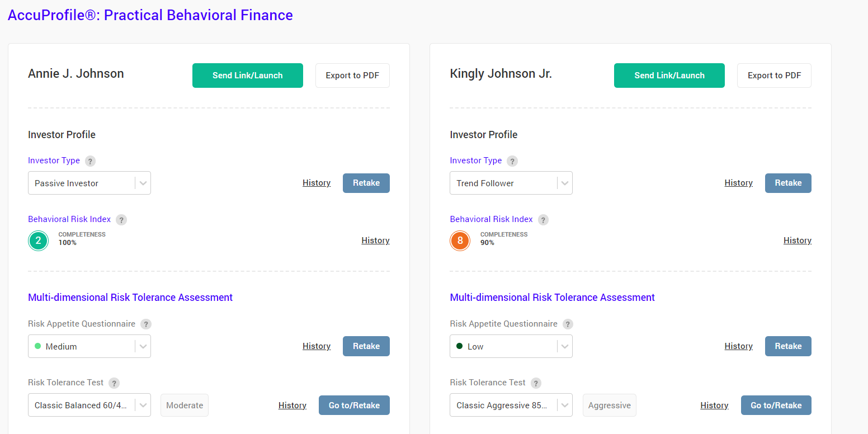Retake Annie's Risk Appetite Questionnaire
Screen dimensions: 868x434
pyautogui.click(x=366, y=346)
